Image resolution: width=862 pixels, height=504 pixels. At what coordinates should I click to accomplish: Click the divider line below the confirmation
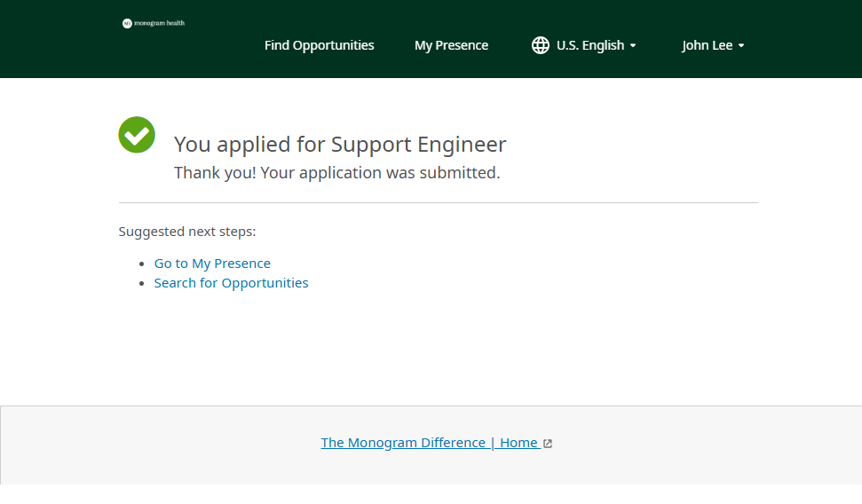[439, 203]
